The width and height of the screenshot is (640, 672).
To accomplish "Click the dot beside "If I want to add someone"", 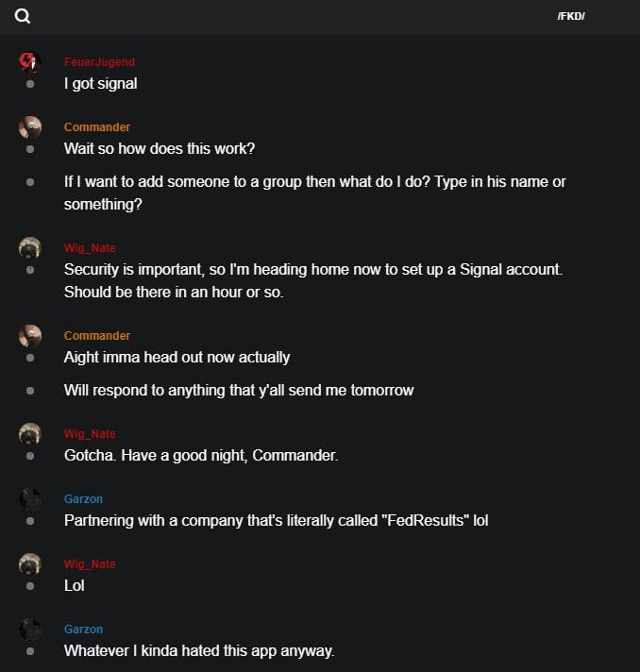I will point(30,181).
